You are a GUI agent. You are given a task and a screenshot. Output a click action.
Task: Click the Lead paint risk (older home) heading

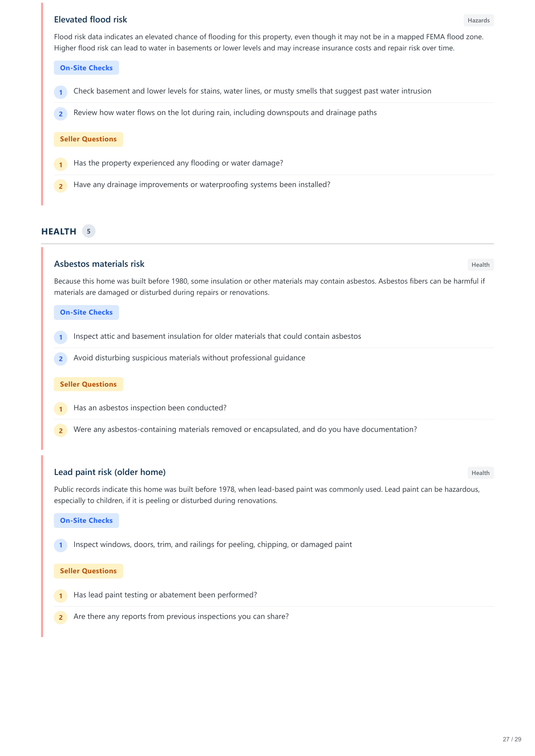click(110, 472)
